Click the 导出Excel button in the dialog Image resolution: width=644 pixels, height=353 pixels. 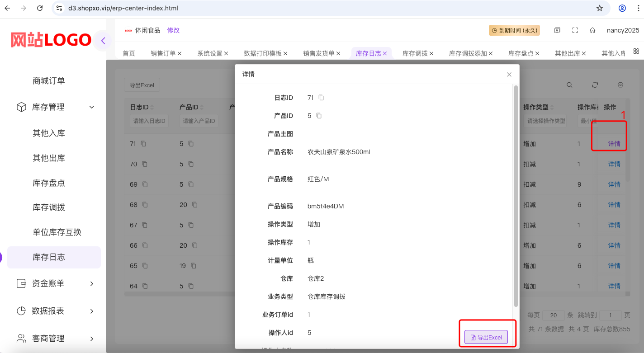[487, 337]
